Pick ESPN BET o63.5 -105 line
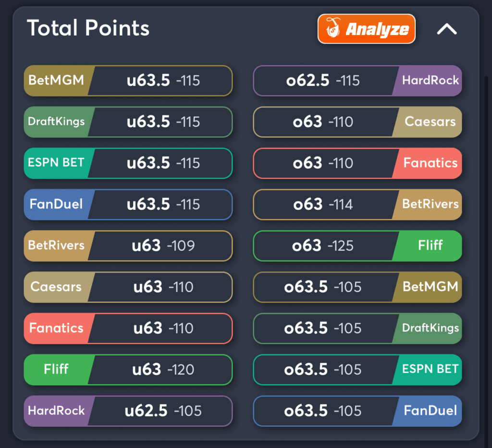This screenshot has height=448, width=492. [357, 370]
